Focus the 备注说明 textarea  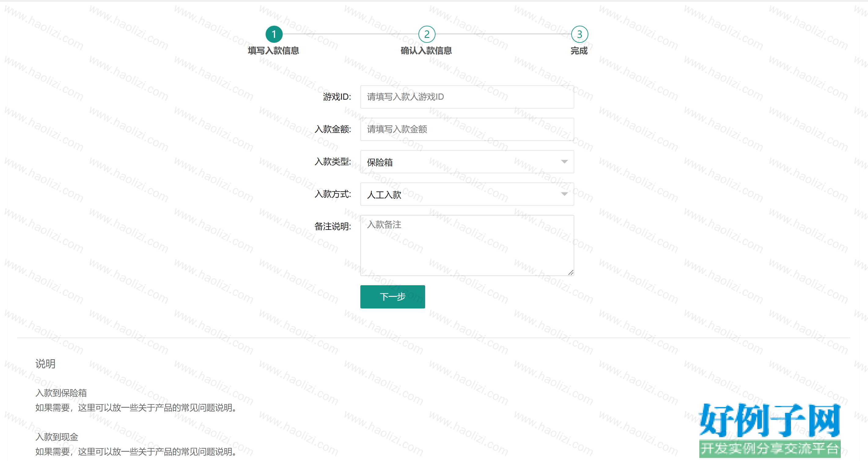coord(467,245)
